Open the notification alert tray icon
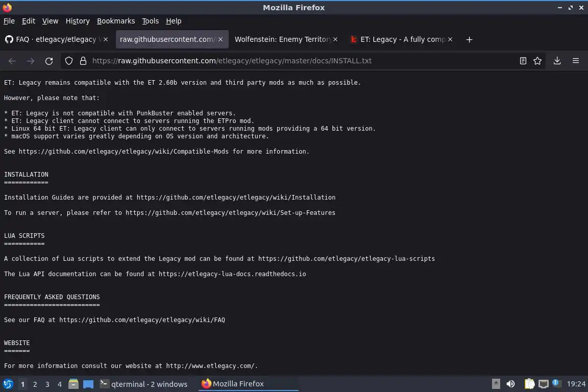The image size is (588, 392). click(556, 383)
